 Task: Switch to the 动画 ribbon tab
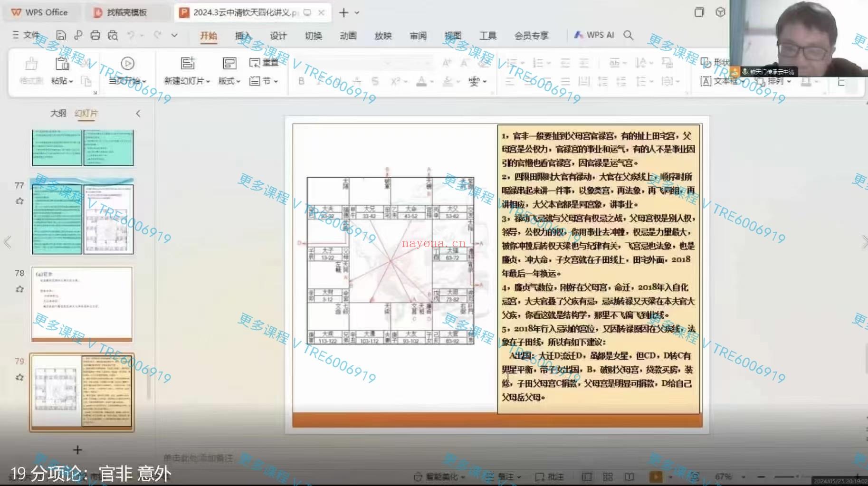point(348,36)
